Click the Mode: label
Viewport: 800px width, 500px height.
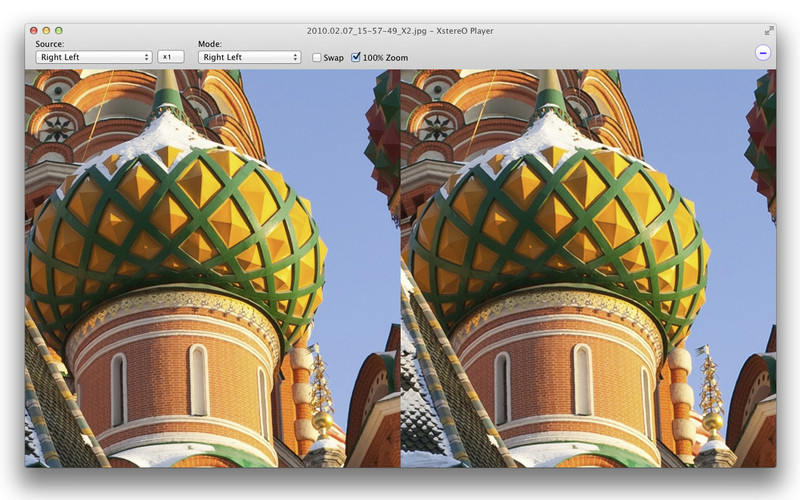(210, 44)
